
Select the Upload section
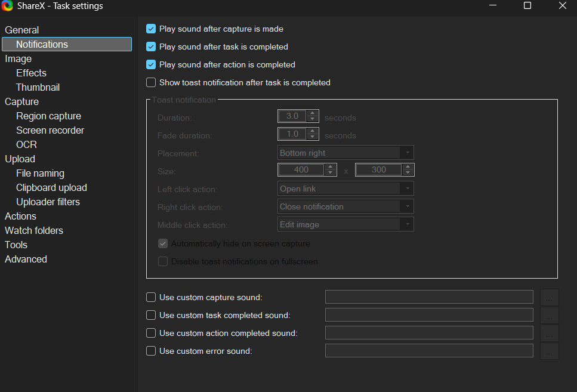(20, 159)
